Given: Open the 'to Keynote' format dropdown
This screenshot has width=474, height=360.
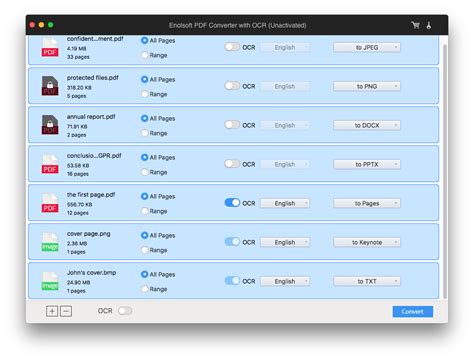Looking at the screenshot, I should point(367,242).
